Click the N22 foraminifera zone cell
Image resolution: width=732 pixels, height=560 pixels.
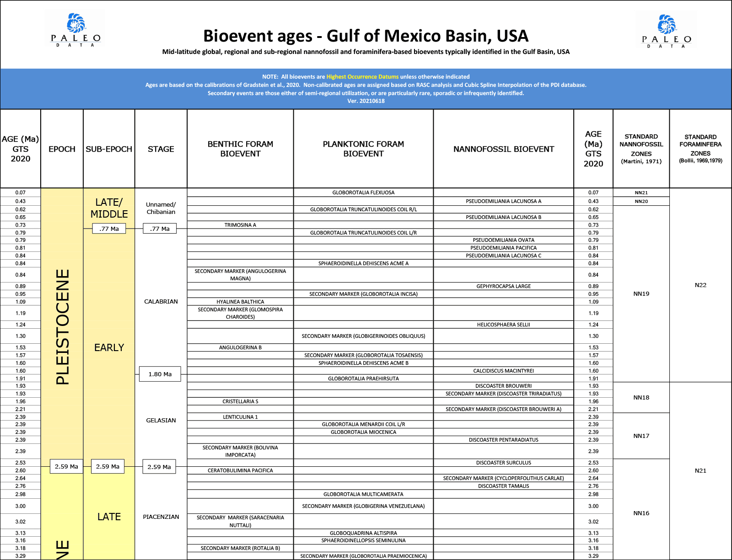[700, 285]
